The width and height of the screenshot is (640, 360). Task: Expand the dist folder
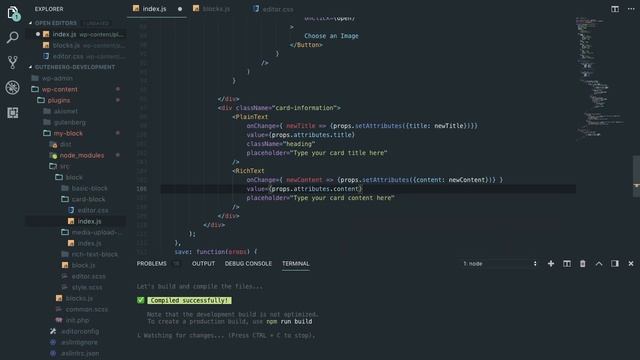point(65,144)
